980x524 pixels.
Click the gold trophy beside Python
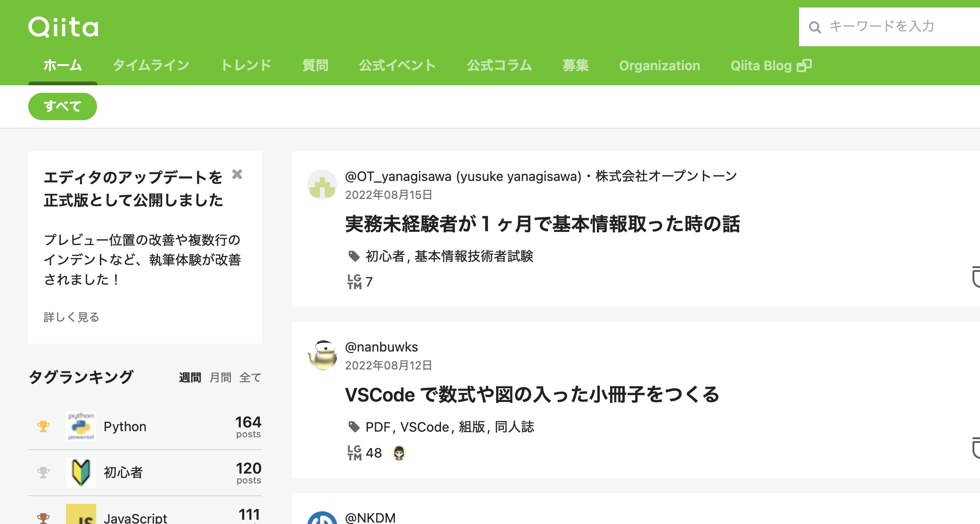click(43, 426)
